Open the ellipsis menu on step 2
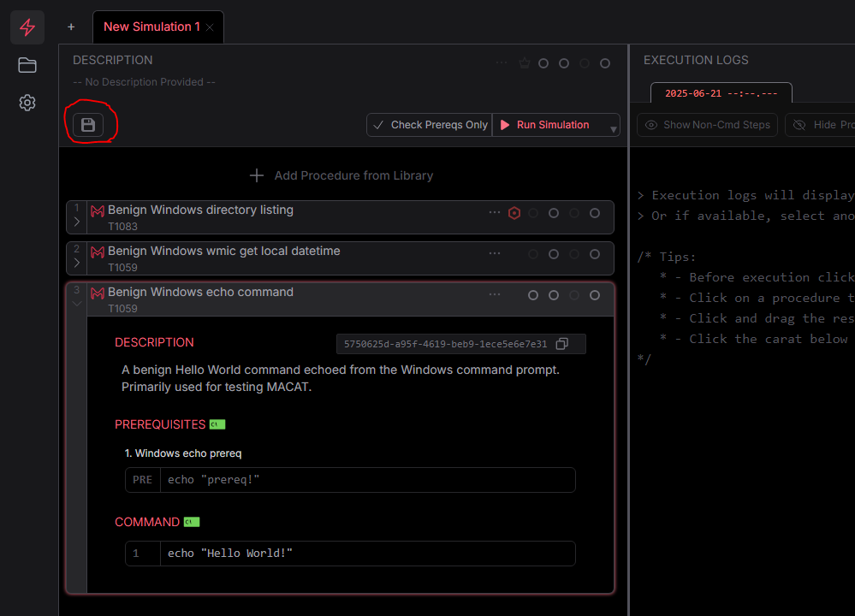This screenshot has height=616, width=855. coord(495,252)
